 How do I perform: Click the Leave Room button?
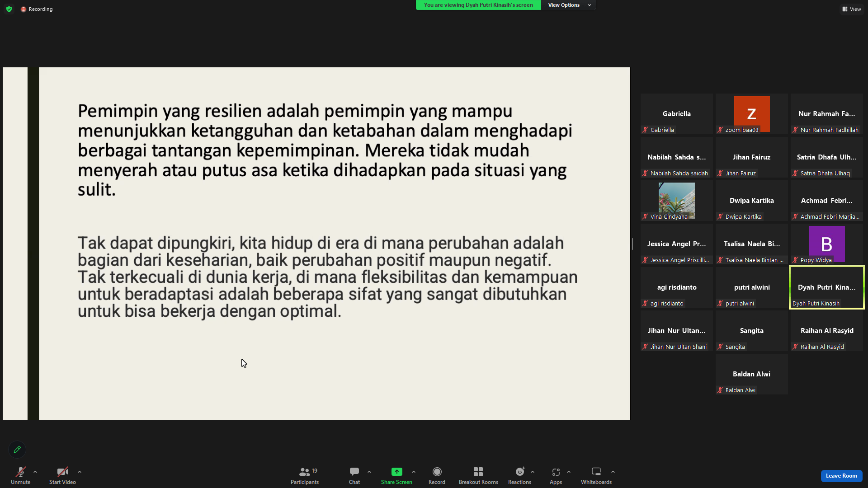pos(841,476)
